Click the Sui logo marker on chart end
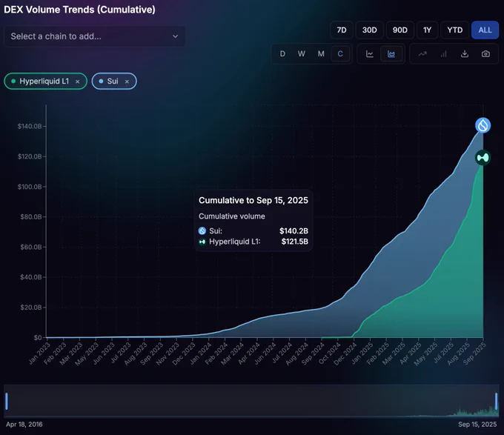504x435 pixels. point(483,125)
